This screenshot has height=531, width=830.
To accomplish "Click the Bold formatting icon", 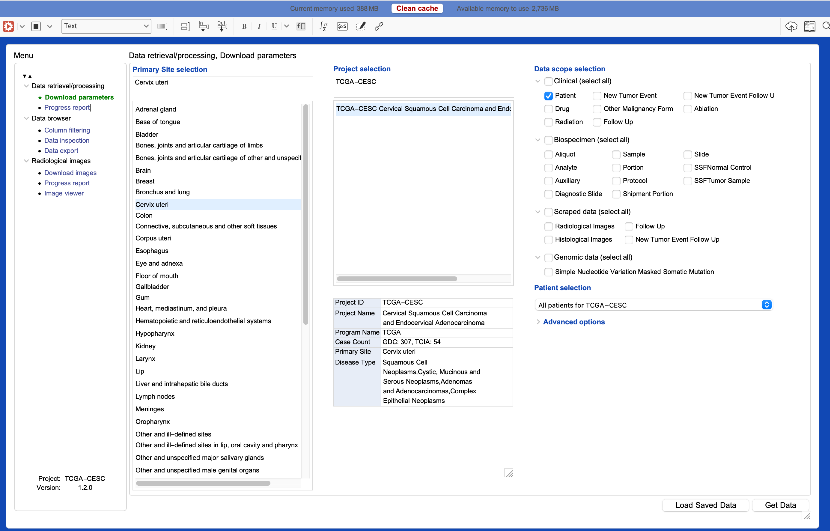I will tap(244, 26).
